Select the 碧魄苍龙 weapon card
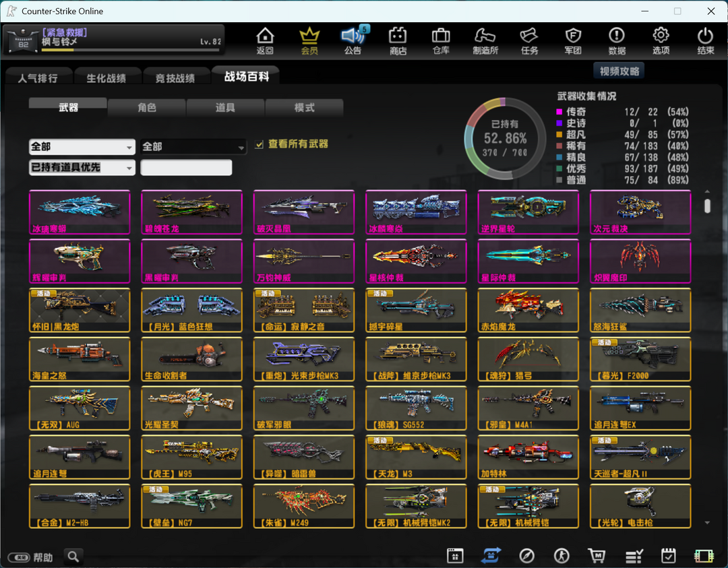728x568 pixels. tap(191, 212)
